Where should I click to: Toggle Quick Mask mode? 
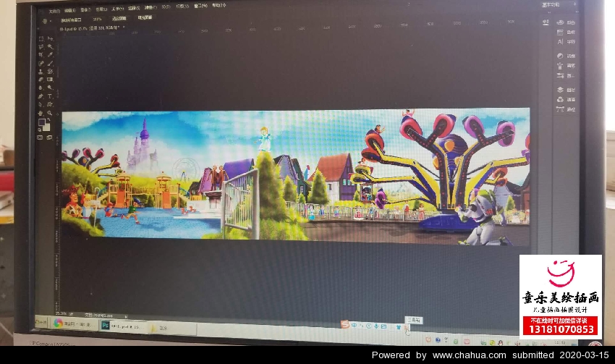pyautogui.click(x=41, y=137)
